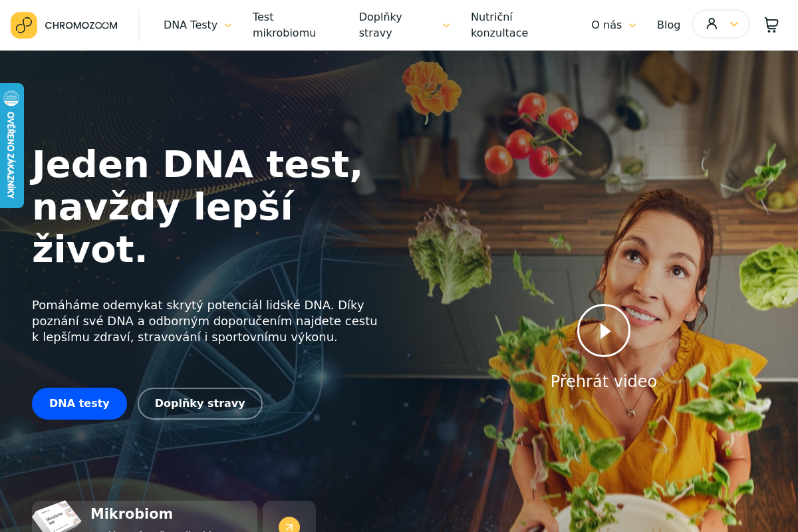Open the Mikrobiom card title
798x532 pixels.
click(132, 514)
